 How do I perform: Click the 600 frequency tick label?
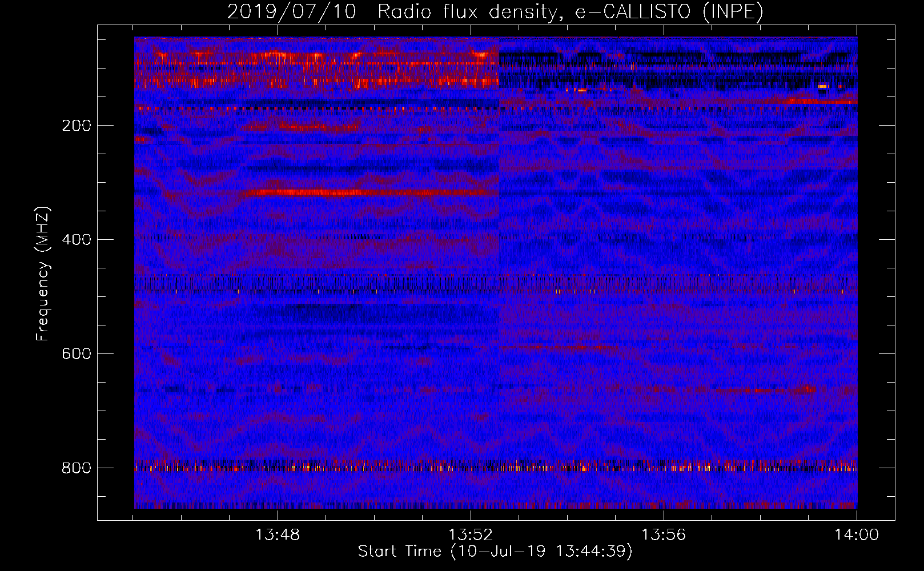click(76, 354)
